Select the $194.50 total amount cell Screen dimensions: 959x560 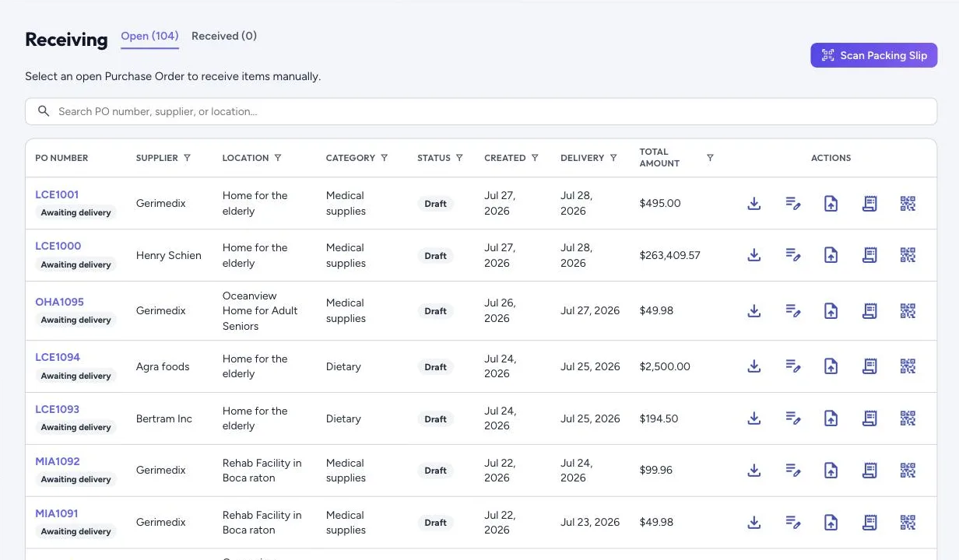click(659, 418)
